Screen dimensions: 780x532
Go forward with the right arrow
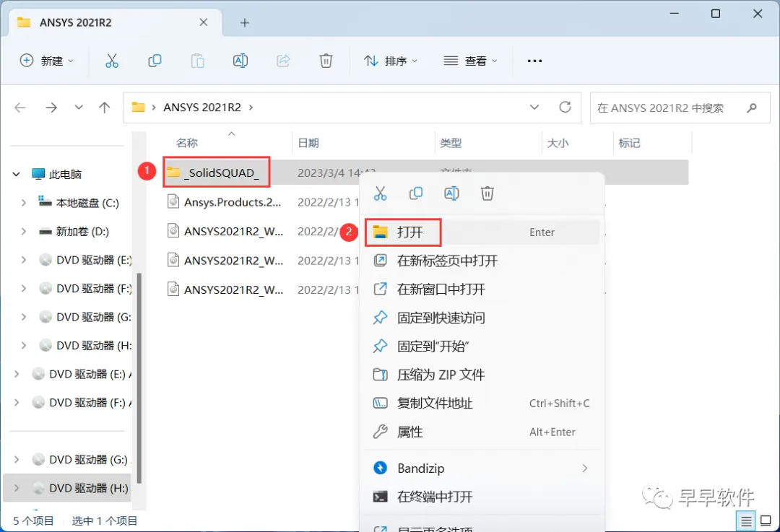(x=51, y=108)
